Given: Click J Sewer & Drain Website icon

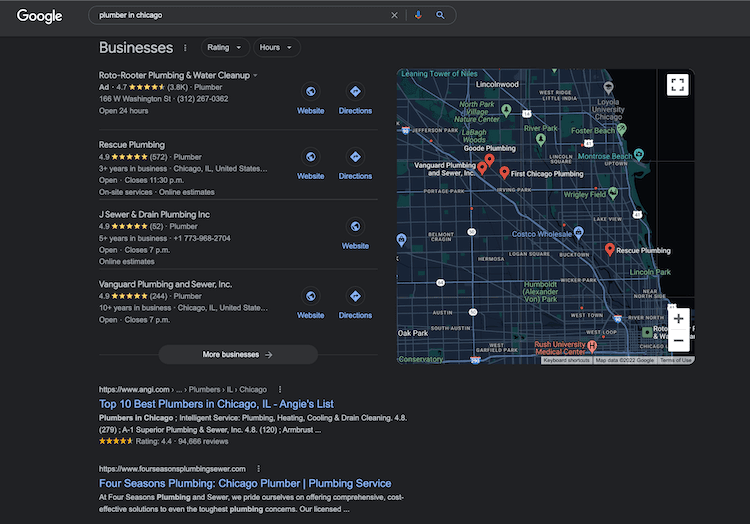Looking at the screenshot, I should tap(355, 227).
